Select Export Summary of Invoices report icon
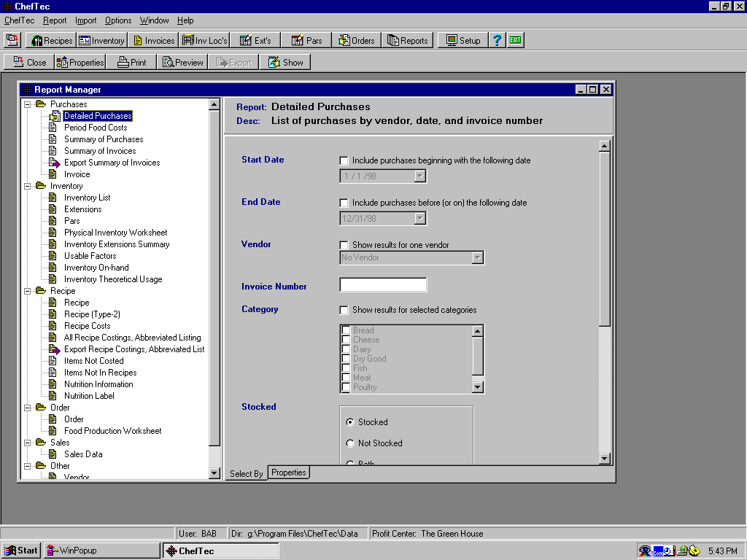Viewport: 747px width, 560px height. [54, 163]
